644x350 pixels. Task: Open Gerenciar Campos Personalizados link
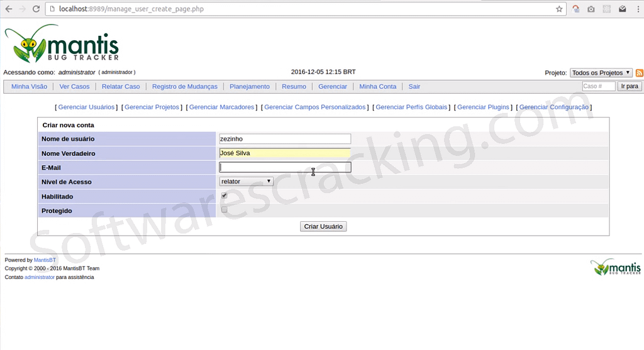coord(315,107)
